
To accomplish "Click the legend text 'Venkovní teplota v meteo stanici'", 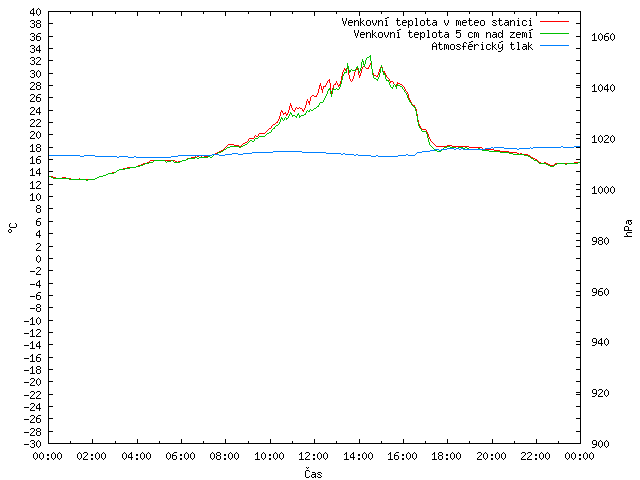I will [437, 22].
